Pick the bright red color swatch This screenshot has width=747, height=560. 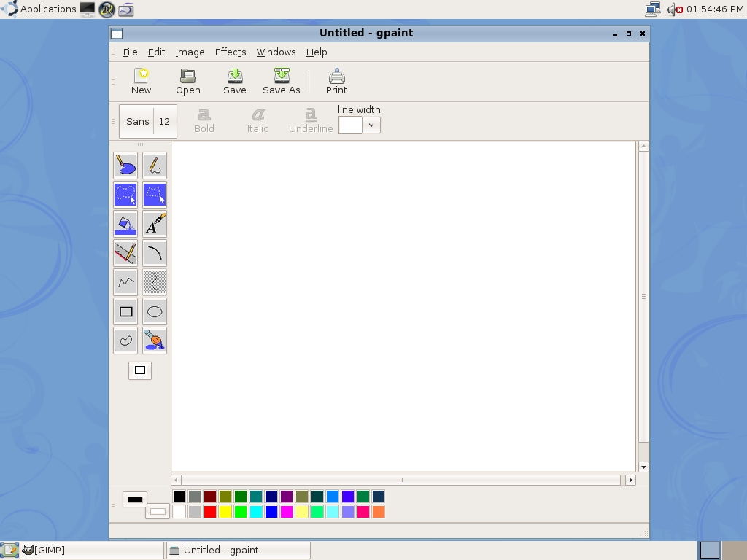point(210,512)
